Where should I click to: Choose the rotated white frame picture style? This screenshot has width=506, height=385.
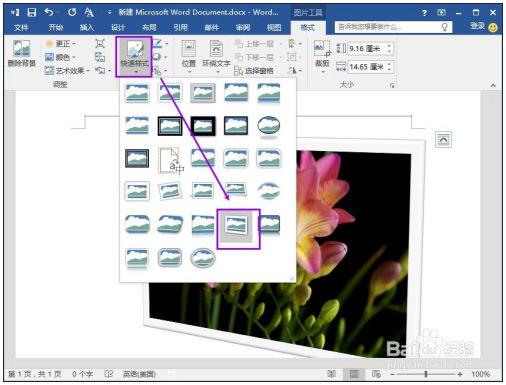coord(170,191)
